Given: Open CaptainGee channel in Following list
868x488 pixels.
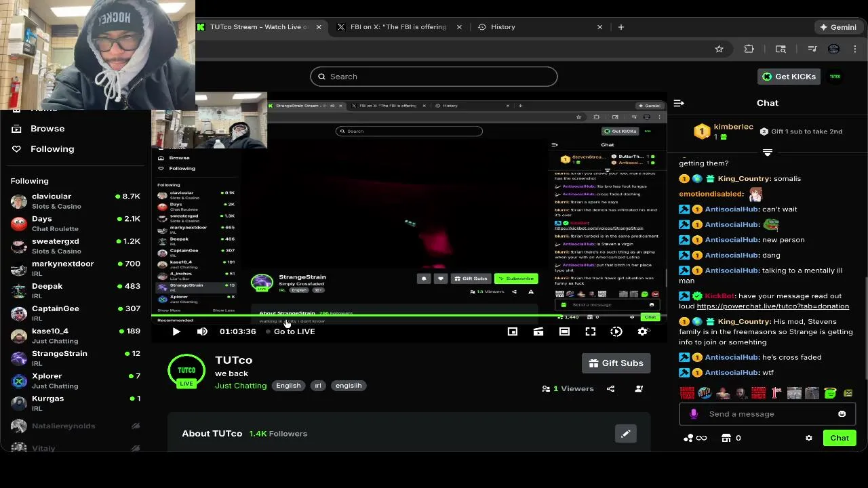Looking at the screenshot, I should click(x=76, y=313).
